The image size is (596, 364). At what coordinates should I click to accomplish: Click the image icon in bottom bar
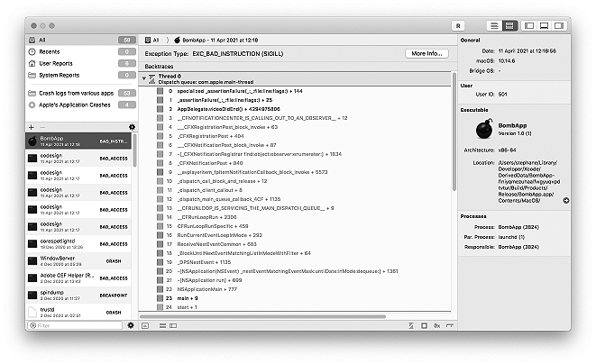[145, 325]
